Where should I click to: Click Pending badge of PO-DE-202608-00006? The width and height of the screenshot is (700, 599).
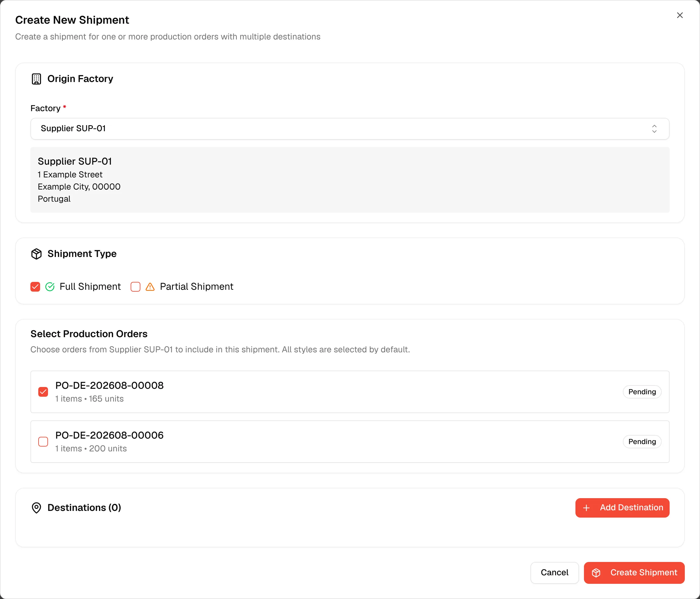(642, 442)
